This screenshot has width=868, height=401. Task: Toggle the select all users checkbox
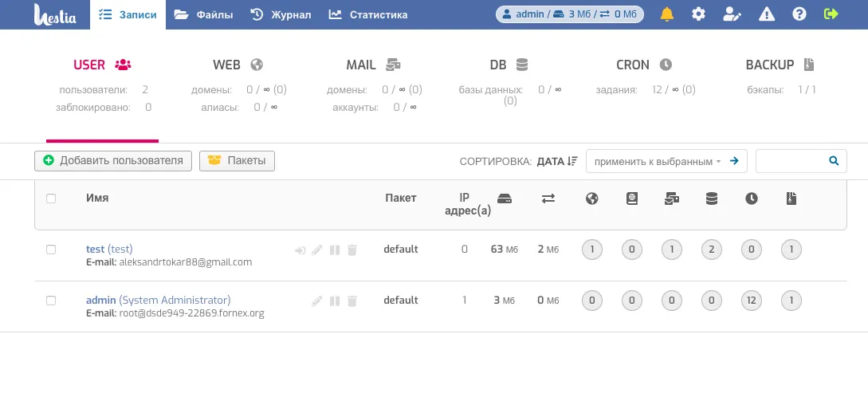[51, 199]
